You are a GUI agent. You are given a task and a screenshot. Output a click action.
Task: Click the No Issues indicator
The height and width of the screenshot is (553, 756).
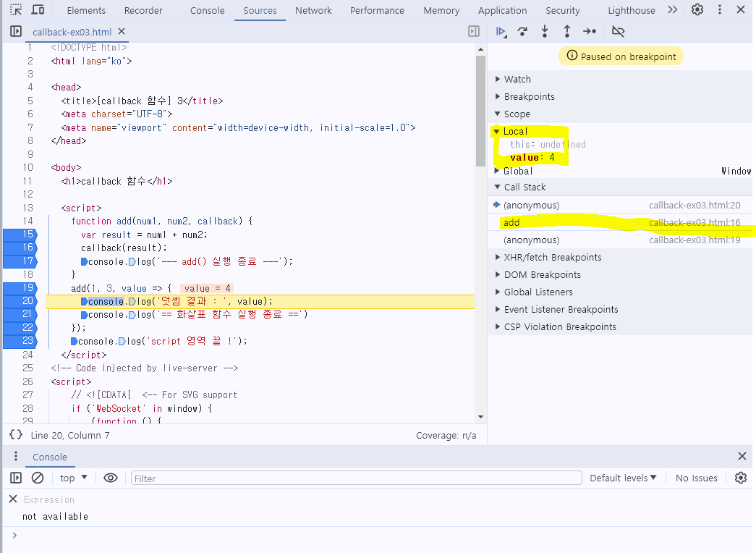click(696, 478)
